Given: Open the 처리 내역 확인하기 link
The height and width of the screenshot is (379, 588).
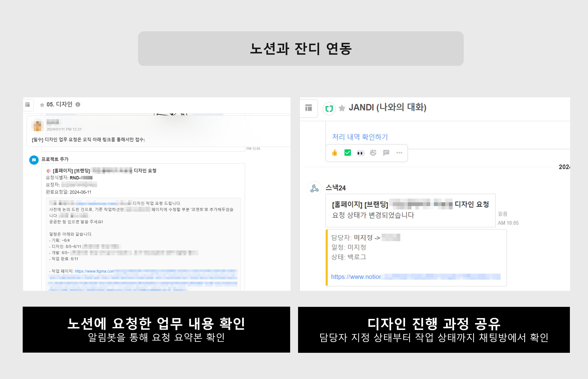Looking at the screenshot, I should click(360, 137).
